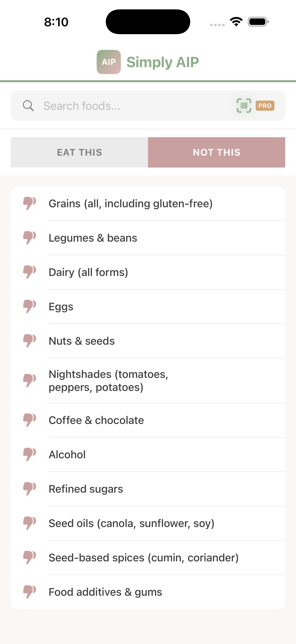Open Seed-based spices (cumin, coriander) row
Viewport: 296px width, 644px height.
144,558
